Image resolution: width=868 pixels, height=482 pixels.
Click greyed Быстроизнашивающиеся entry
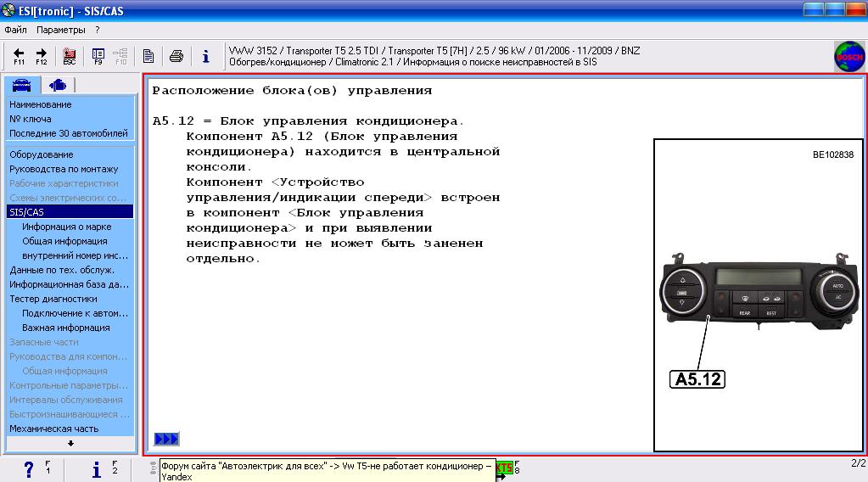(x=70, y=414)
